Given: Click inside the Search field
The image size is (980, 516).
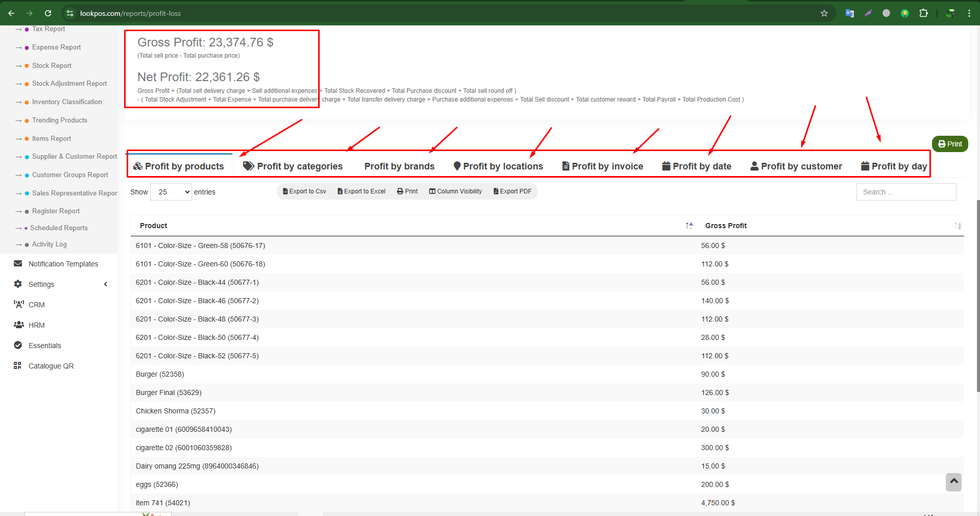Looking at the screenshot, I should click(905, 191).
